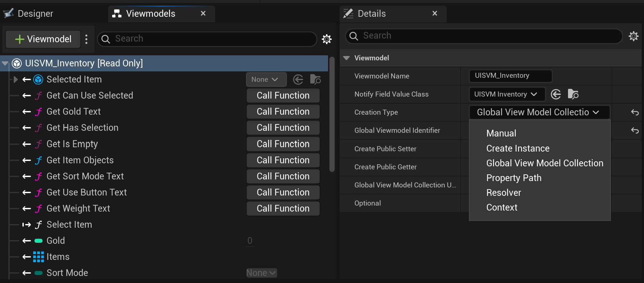Click the Viewmodels search field
Viewport: 644px width, 283px height.
[207, 39]
